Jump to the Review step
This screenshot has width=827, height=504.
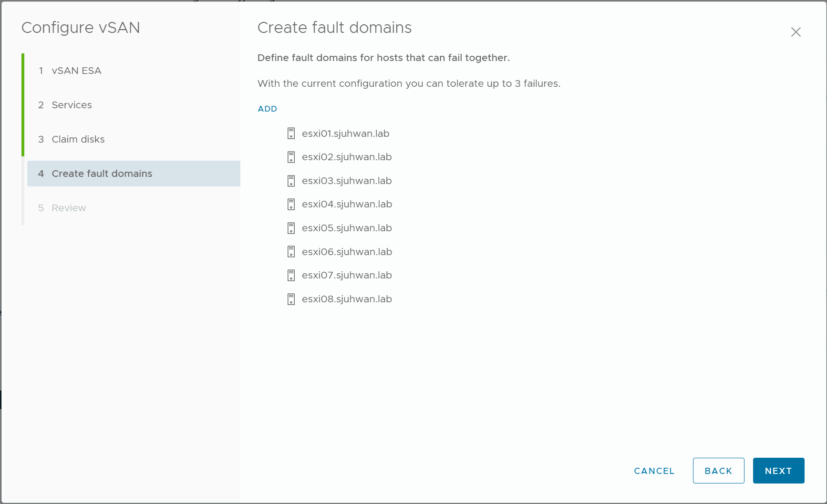[69, 208]
